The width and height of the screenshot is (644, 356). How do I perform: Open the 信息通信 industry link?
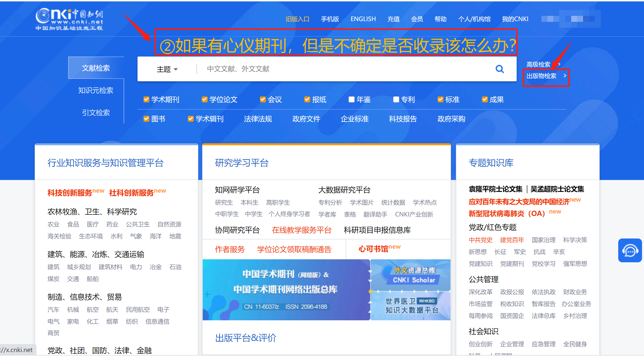(157, 322)
